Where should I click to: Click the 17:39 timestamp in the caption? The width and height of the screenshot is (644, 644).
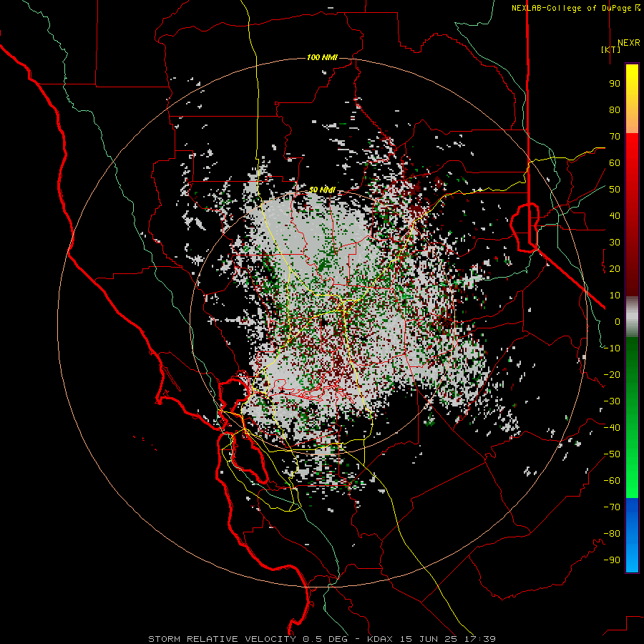(x=479, y=639)
